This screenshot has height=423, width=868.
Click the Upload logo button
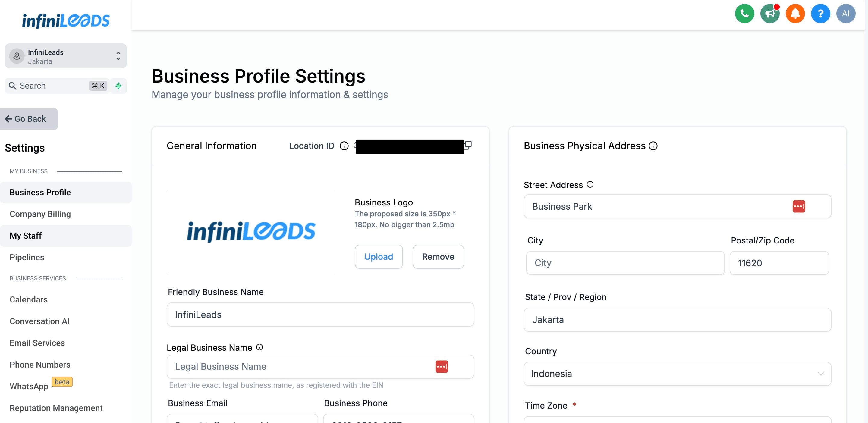click(379, 257)
